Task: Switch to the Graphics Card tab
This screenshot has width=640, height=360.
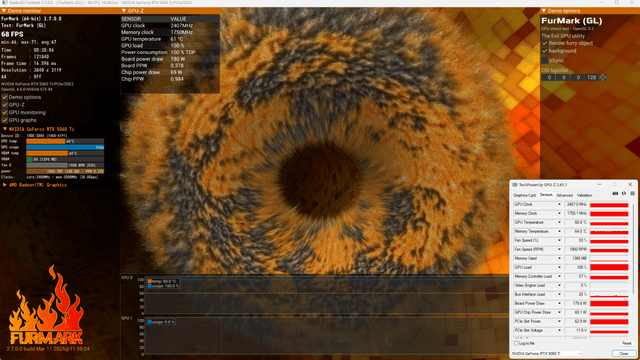Action: [524, 196]
